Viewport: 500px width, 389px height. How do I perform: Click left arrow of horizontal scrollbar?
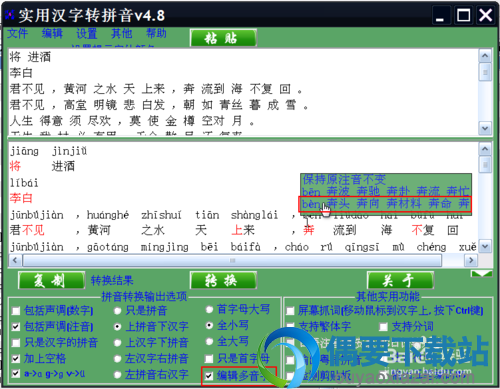point(15,260)
